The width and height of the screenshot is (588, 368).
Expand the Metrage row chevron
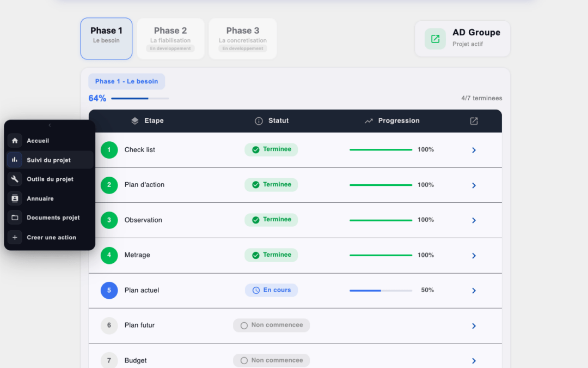click(x=474, y=256)
